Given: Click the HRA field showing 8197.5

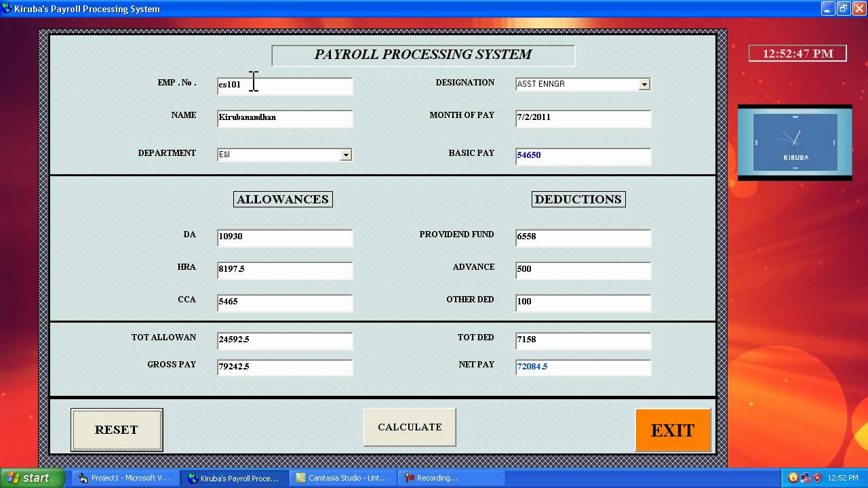Looking at the screenshot, I should [285, 270].
